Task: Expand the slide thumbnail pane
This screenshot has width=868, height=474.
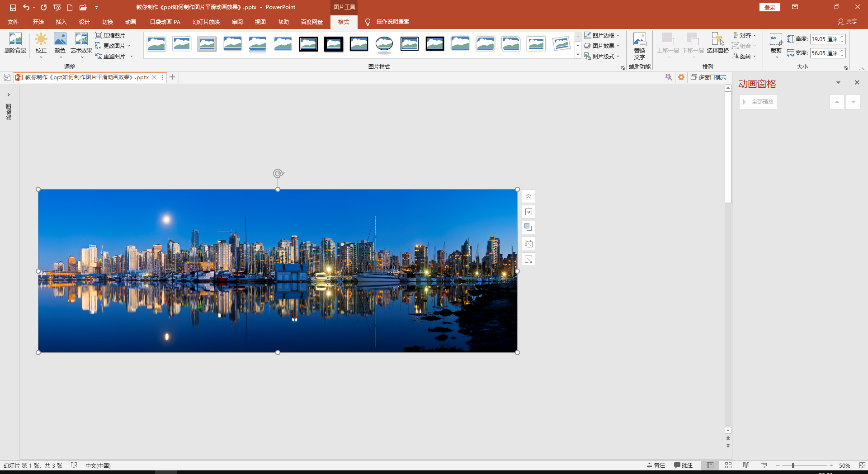Action: point(8,95)
